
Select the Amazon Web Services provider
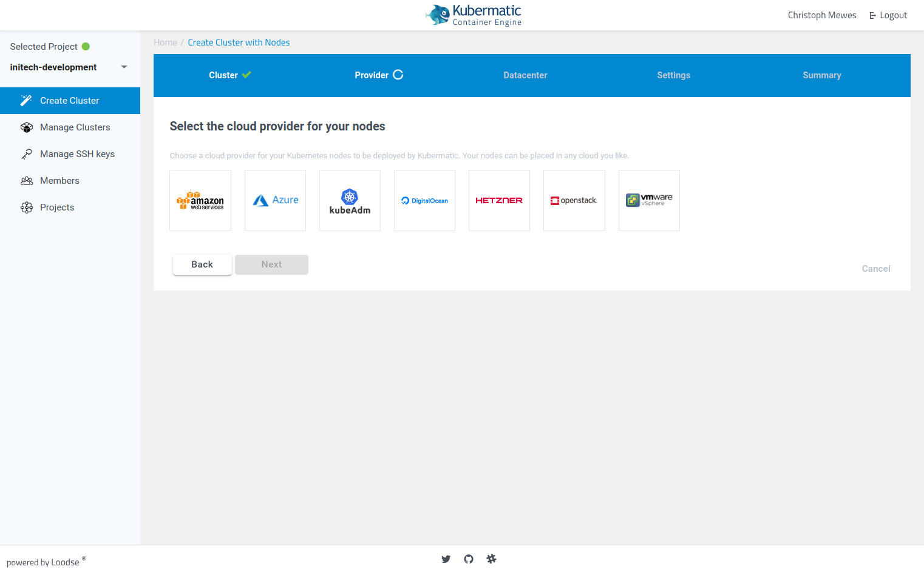[x=200, y=200]
